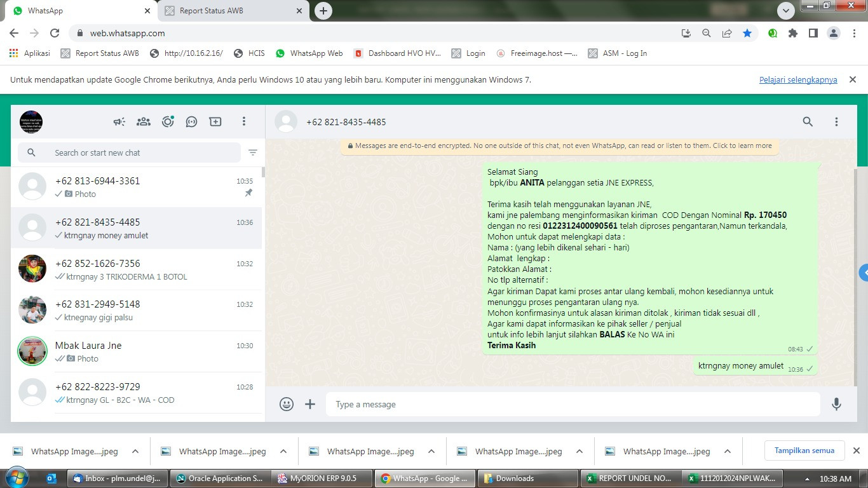Screen dimensions: 868x488
Task: Click the Type a message field
Action: pyautogui.click(x=573, y=404)
